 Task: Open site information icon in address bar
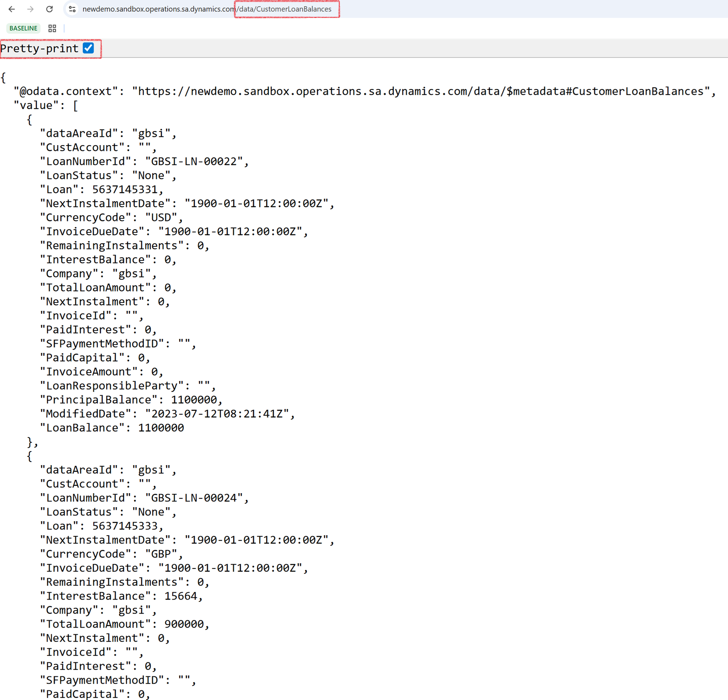(x=72, y=9)
